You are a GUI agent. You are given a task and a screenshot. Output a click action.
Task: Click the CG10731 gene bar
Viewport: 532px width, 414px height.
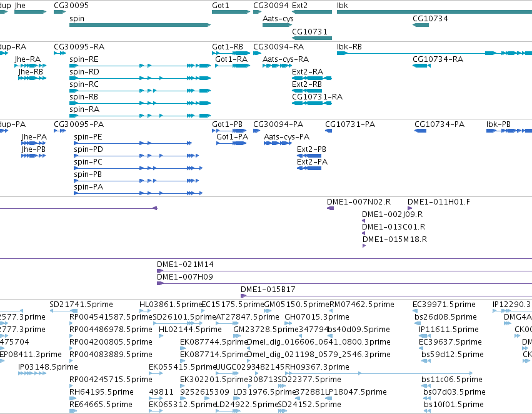(312, 38)
